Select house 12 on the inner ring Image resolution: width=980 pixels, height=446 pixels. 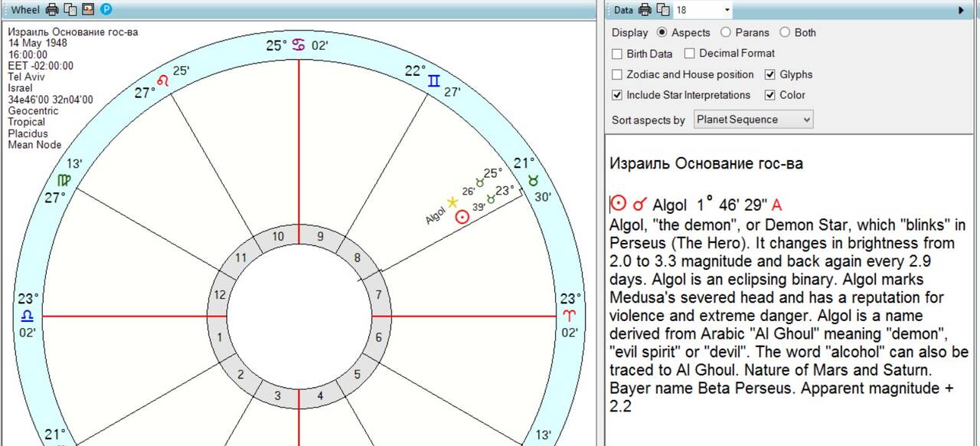point(220,294)
